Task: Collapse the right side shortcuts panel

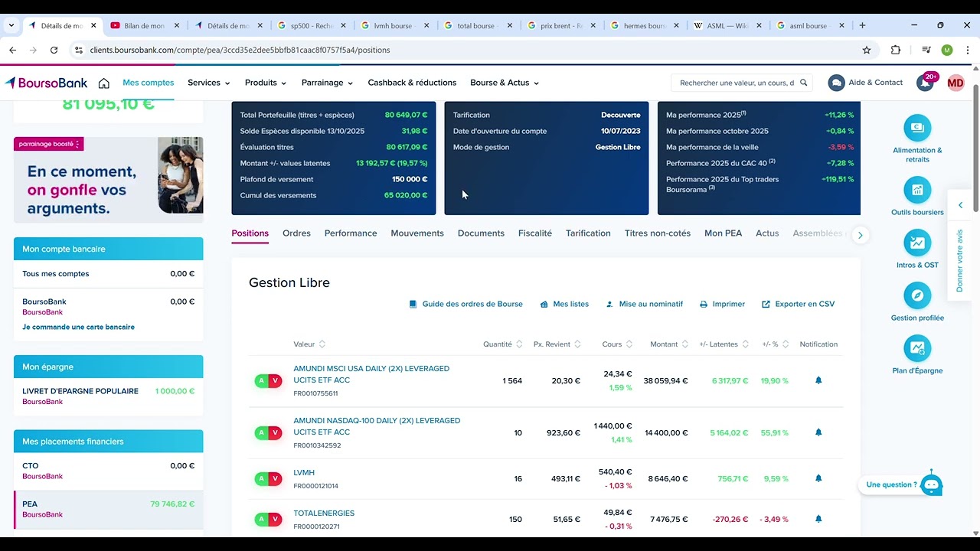Action: pyautogui.click(x=961, y=205)
